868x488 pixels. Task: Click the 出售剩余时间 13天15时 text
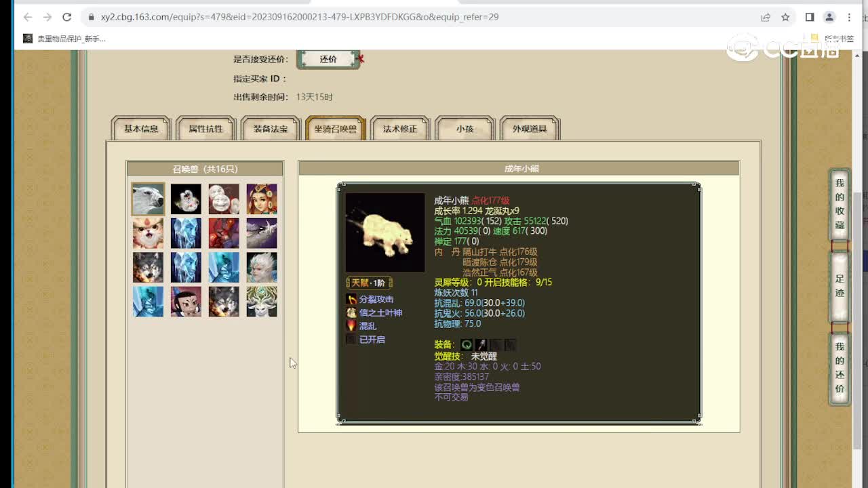point(283,97)
